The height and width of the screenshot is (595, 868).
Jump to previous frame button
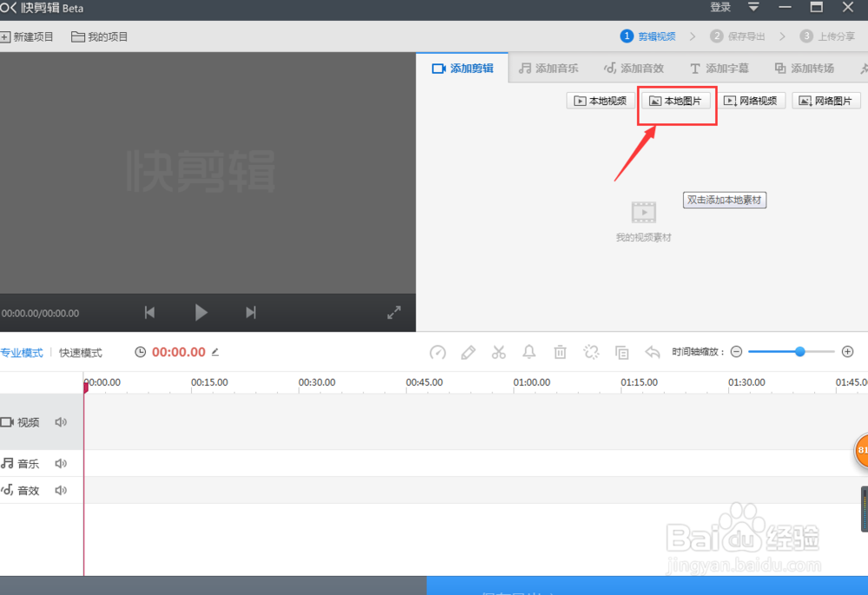coord(149,312)
